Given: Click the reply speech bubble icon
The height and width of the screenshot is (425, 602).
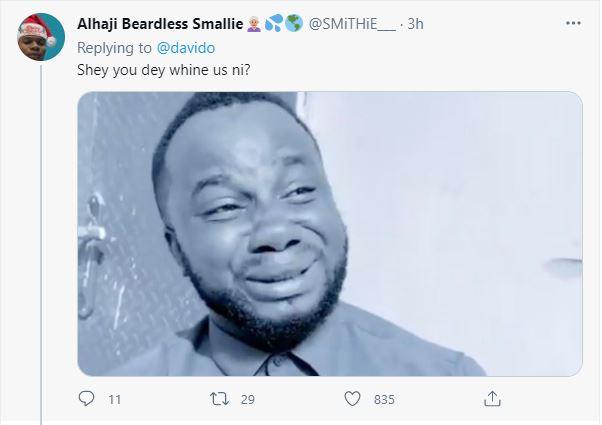Looking at the screenshot, I should [x=86, y=399].
